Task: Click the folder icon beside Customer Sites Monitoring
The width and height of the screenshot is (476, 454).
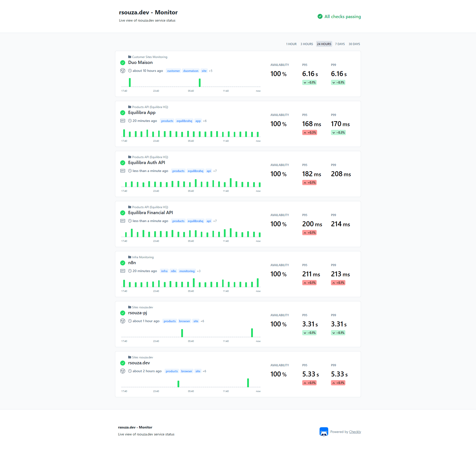Action: [x=130, y=57]
